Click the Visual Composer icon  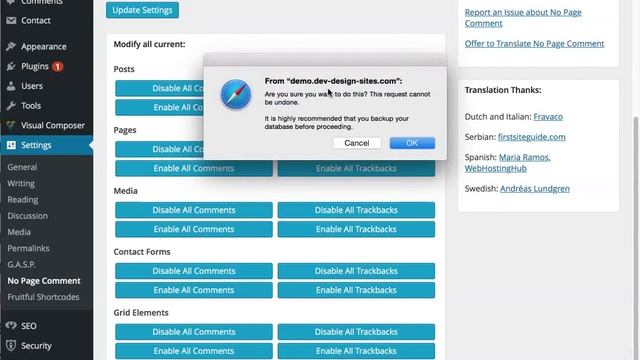pos(11,125)
